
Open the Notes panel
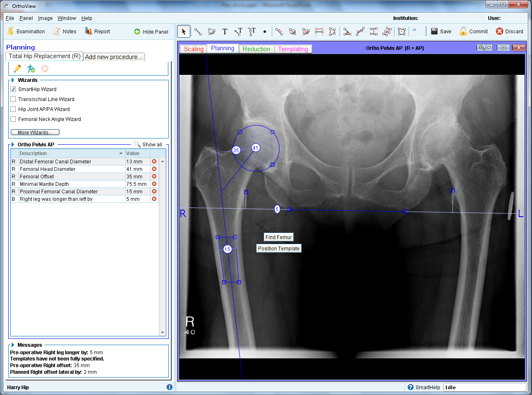(x=64, y=32)
